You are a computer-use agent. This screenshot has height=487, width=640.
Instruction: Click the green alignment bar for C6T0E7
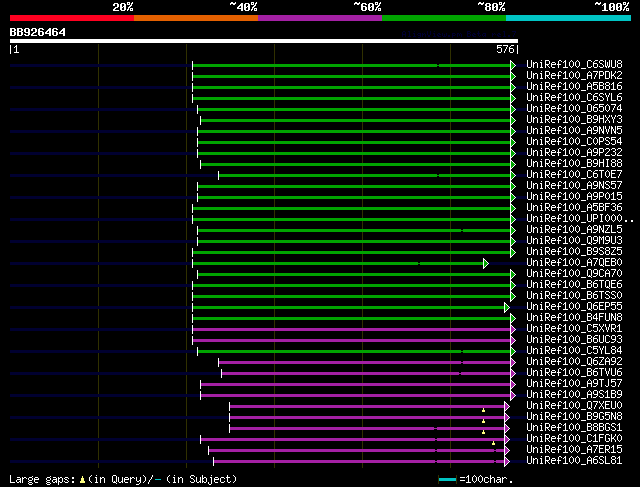pos(364,176)
